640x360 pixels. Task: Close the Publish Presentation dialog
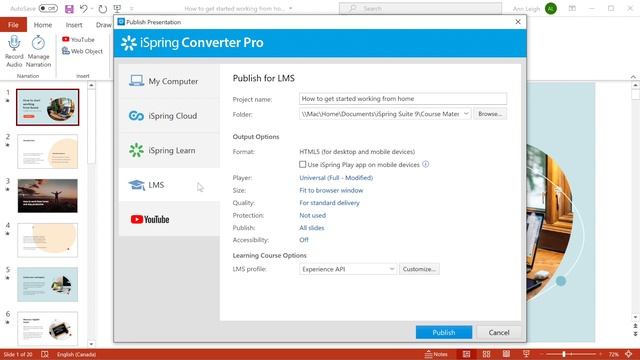[518, 22]
